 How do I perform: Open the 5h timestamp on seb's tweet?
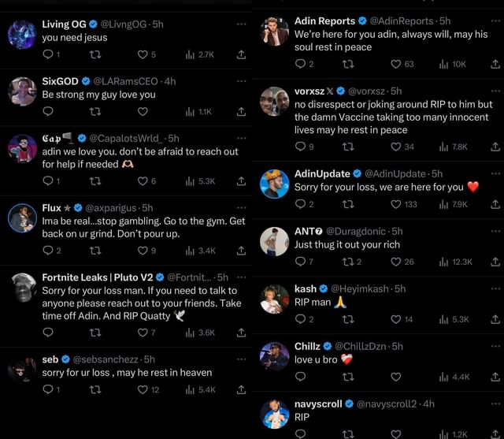[x=150, y=359]
